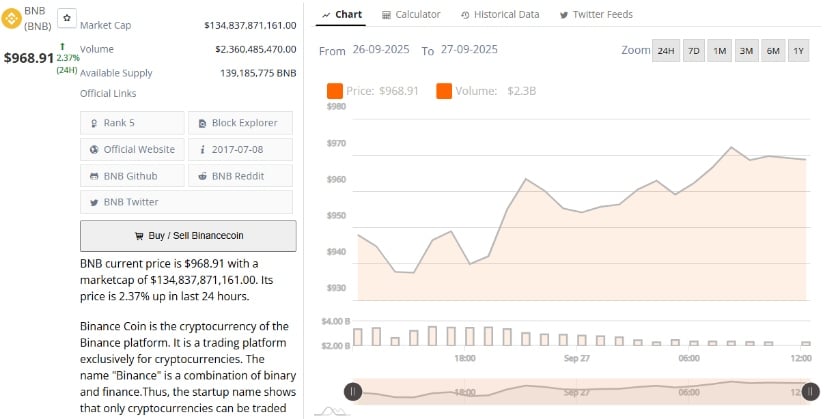Click the Available Supply value 139,185,775 BNB
This screenshot has height=419, width=825.
(x=258, y=73)
